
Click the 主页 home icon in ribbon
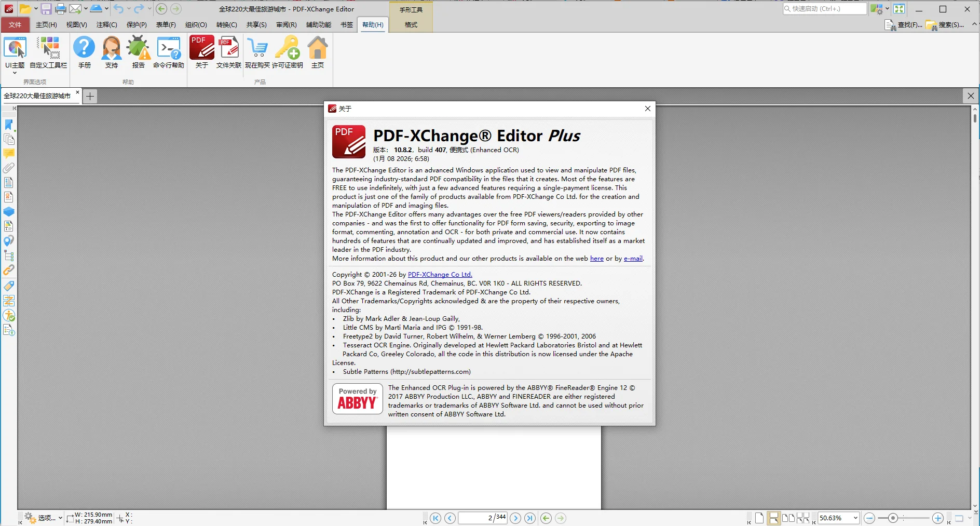tap(317, 49)
